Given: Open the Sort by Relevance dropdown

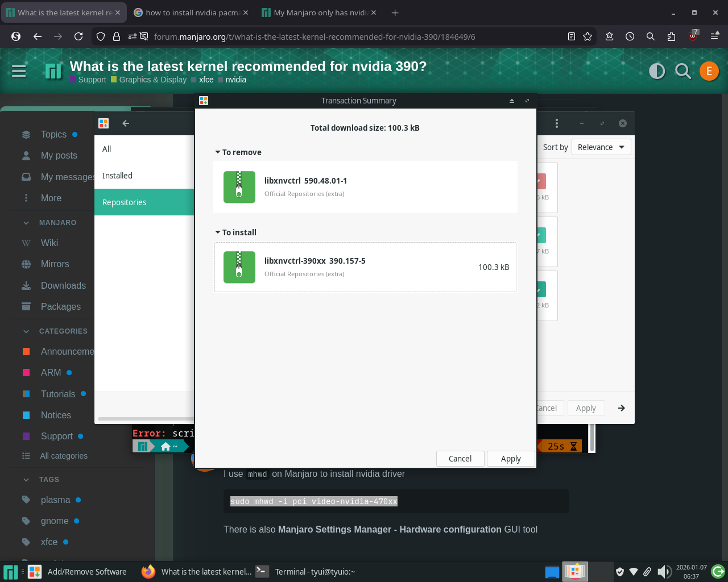Looking at the screenshot, I should point(601,147).
